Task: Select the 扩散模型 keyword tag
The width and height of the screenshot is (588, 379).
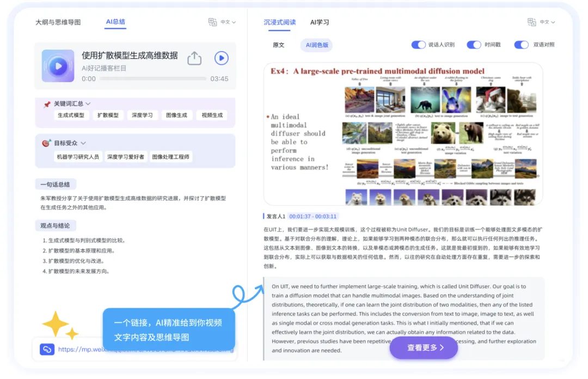Action: (x=108, y=115)
